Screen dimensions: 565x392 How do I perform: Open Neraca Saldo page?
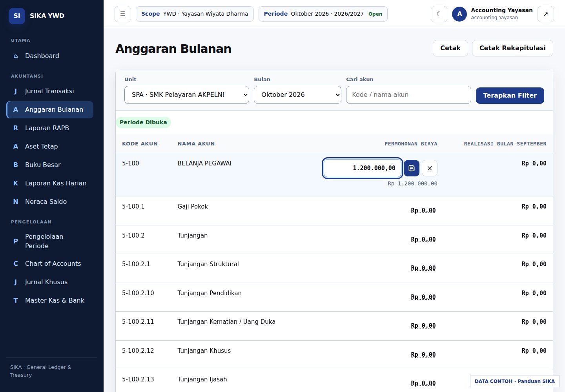[50, 202]
